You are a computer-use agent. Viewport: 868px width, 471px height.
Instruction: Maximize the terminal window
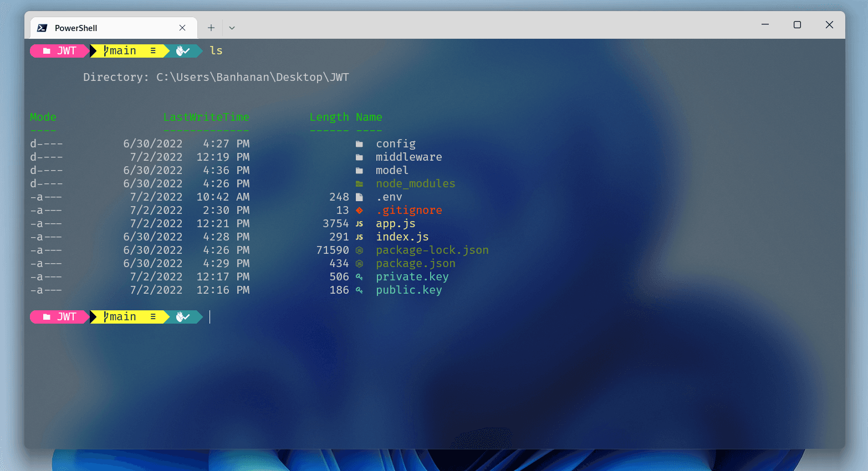click(x=797, y=25)
